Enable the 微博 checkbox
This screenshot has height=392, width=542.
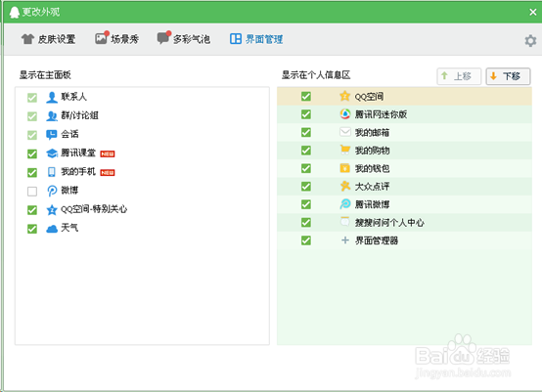pyautogui.click(x=32, y=191)
